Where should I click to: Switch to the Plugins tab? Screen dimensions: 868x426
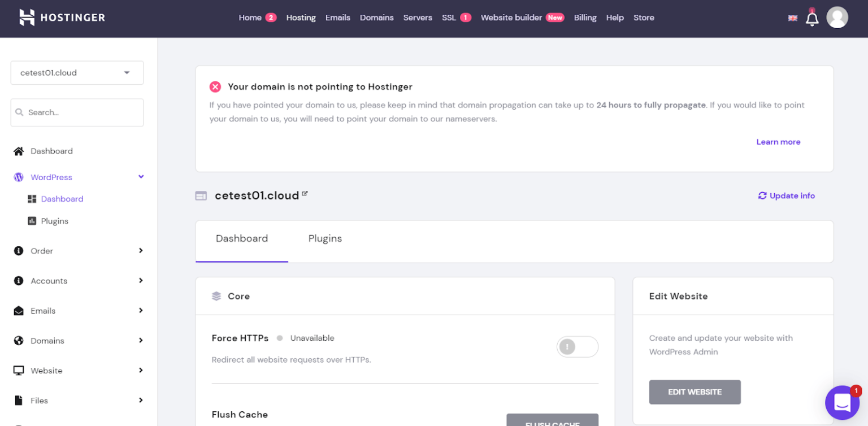(x=325, y=238)
